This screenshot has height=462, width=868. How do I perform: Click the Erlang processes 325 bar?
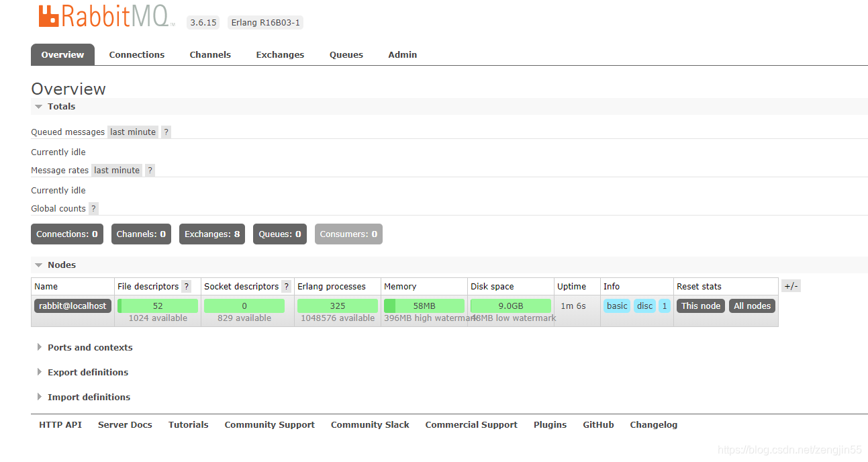tap(338, 306)
